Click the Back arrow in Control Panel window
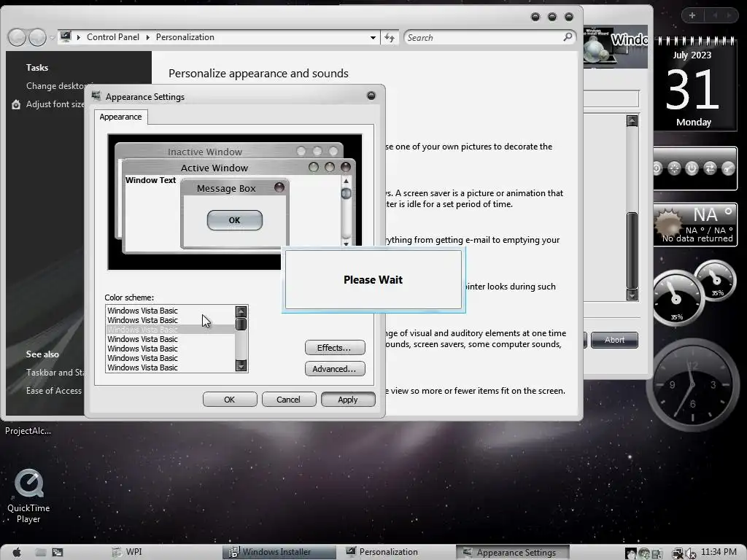Screen dimensions: 747x560 pyautogui.click(x=18, y=37)
